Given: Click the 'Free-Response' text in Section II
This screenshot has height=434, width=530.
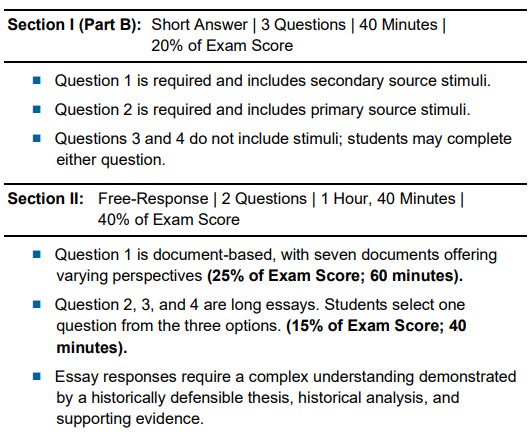Looking at the screenshot, I should click(x=153, y=199).
